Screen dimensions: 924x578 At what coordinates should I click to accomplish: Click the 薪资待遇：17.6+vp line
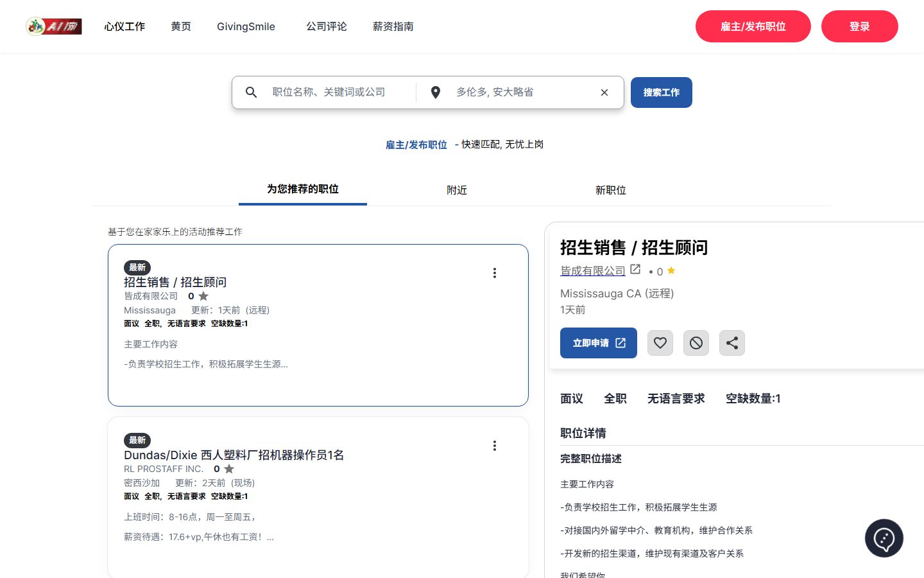[199, 537]
